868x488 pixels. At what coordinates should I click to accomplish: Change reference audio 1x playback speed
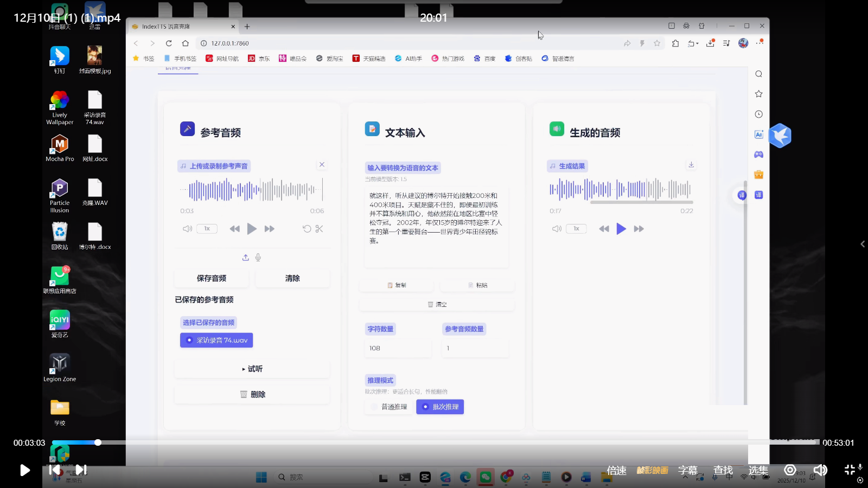tap(207, 229)
